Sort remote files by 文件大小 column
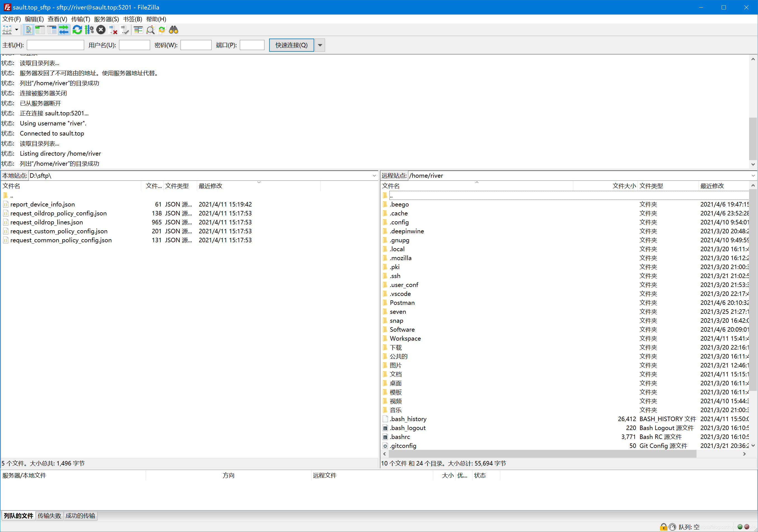The width and height of the screenshot is (758, 532). 605,186
